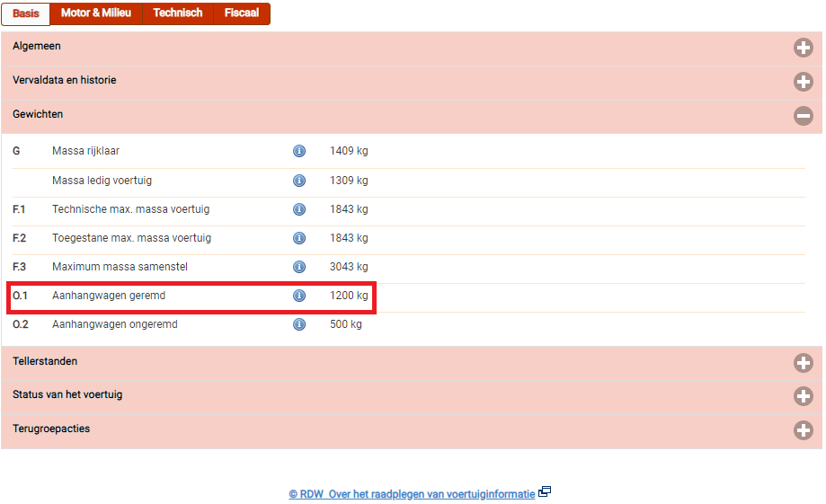The height and width of the screenshot is (504, 826).
Task: Switch to the Motor & Milieu tab
Action: tap(95, 13)
